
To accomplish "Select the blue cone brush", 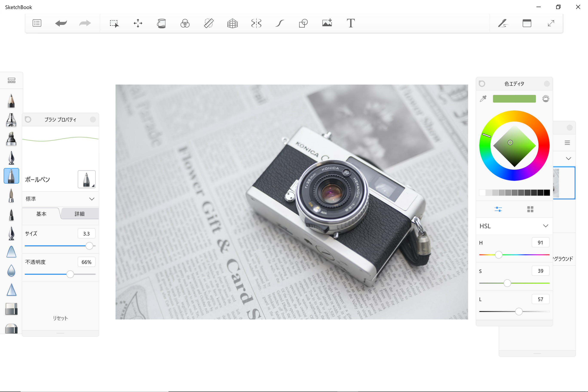I will (x=11, y=289).
